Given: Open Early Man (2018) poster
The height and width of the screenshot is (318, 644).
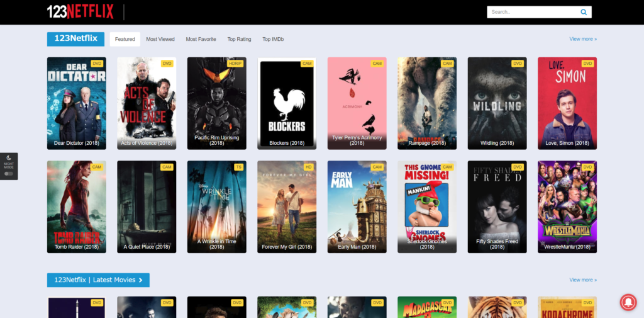Looking at the screenshot, I should pyautogui.click(x=357, y=207).
